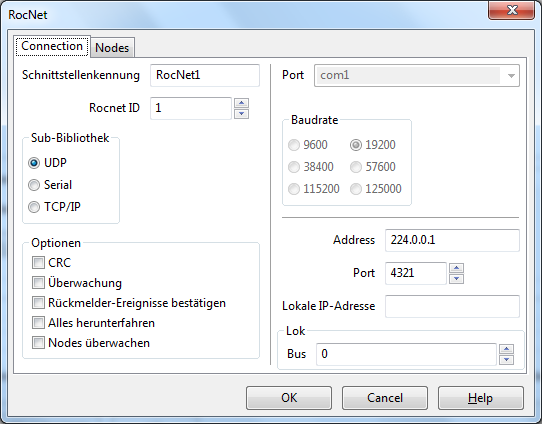The height and width of the screenshot is (425, 544).
Task: Switch to the Nodes tab
Action: click(112, 48)
